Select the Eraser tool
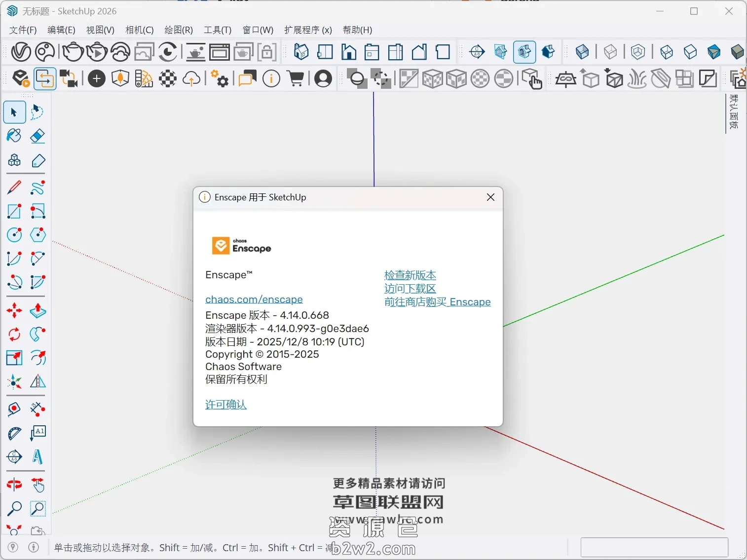Image resolution: width=747 pixels, height=560 pixels. (37, 137)
